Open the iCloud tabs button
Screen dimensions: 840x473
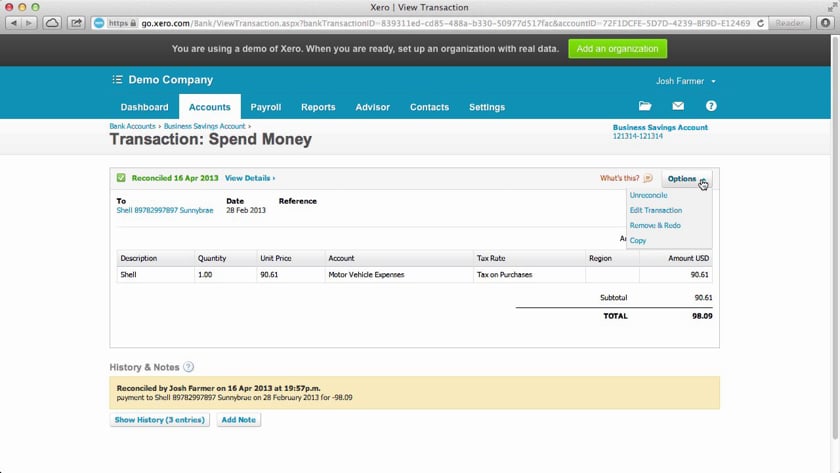coord(52,23)
